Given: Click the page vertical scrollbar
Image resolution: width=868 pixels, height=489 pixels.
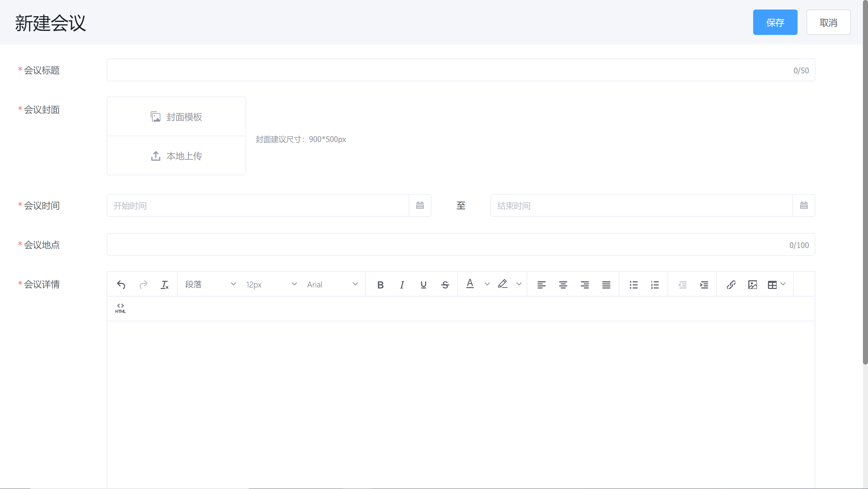Looking at the screenshot, I should pos(865,182).
